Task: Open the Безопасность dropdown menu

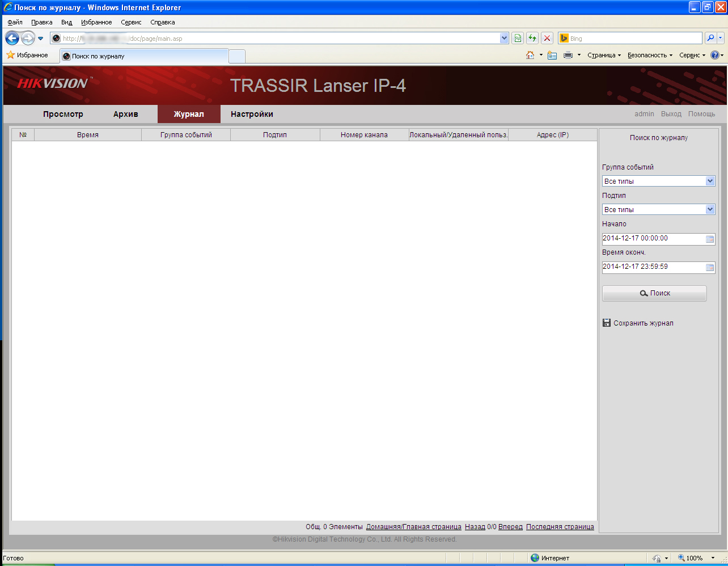Action: point(650,55)
